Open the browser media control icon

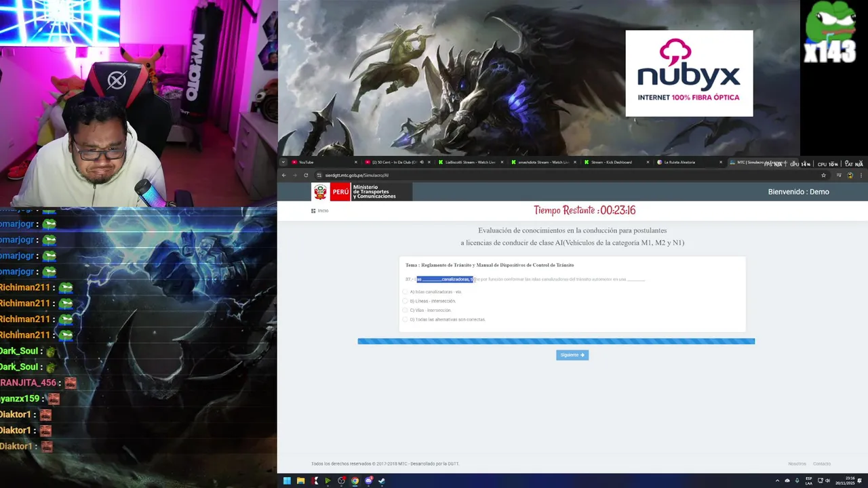[839, 175]
